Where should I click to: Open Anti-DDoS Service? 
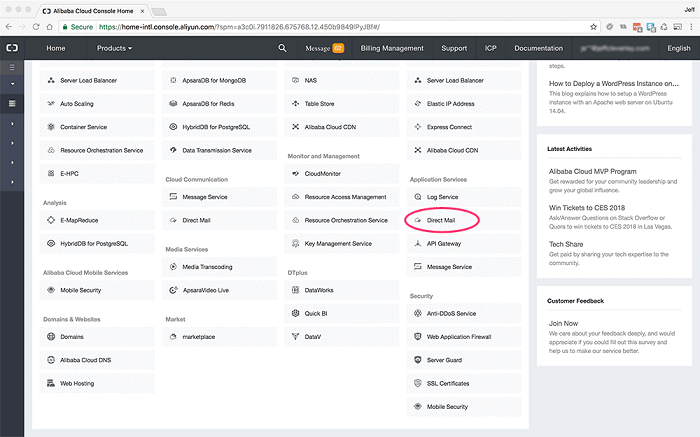pos(464,313)
